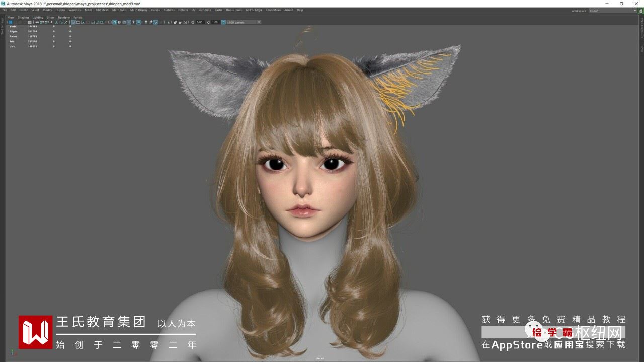The image size is (644, 362).
Task: Open the Grease Pencil tool icon
Action: click(66, 22)
